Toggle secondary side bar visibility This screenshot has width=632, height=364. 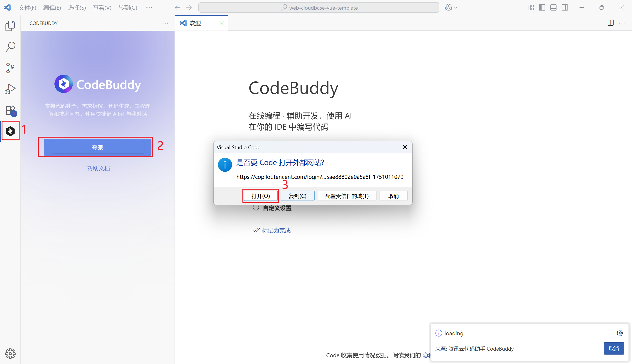click(565, 7)
